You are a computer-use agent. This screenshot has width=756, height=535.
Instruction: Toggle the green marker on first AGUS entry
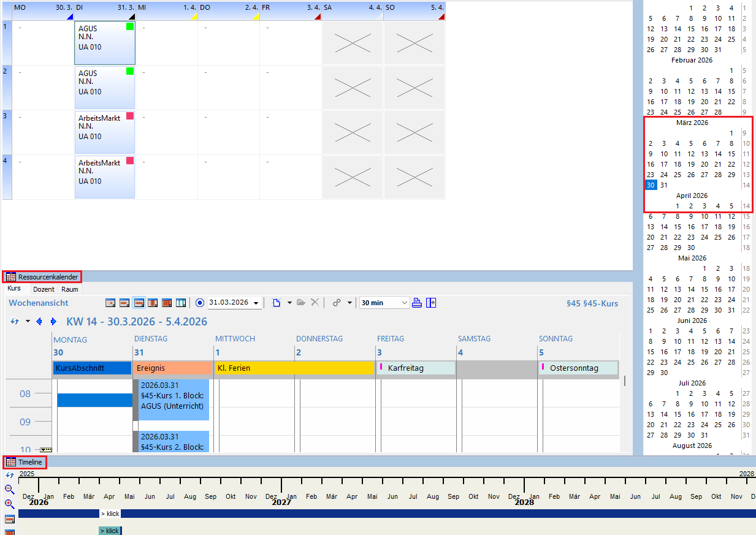coord(129,26)
